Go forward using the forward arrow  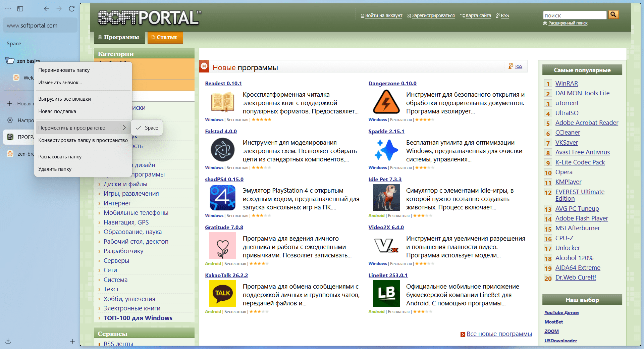pyautogui.click(x=59, y=9)
